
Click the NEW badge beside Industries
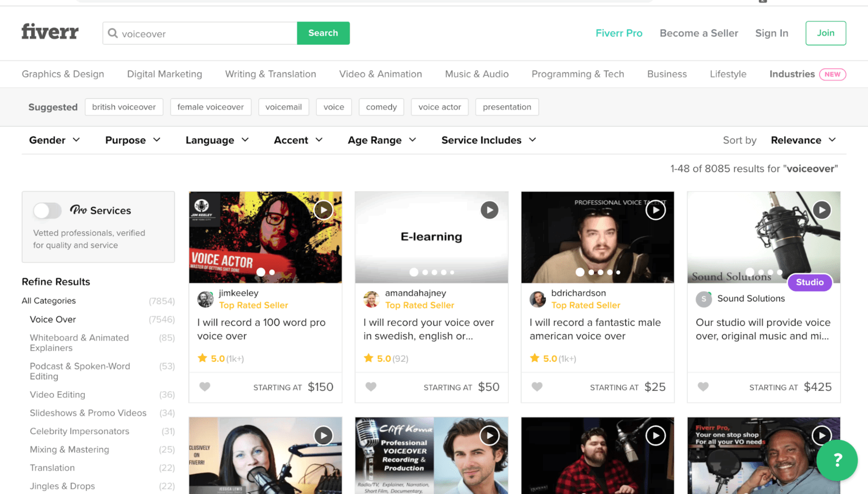(x=832, y=74)
